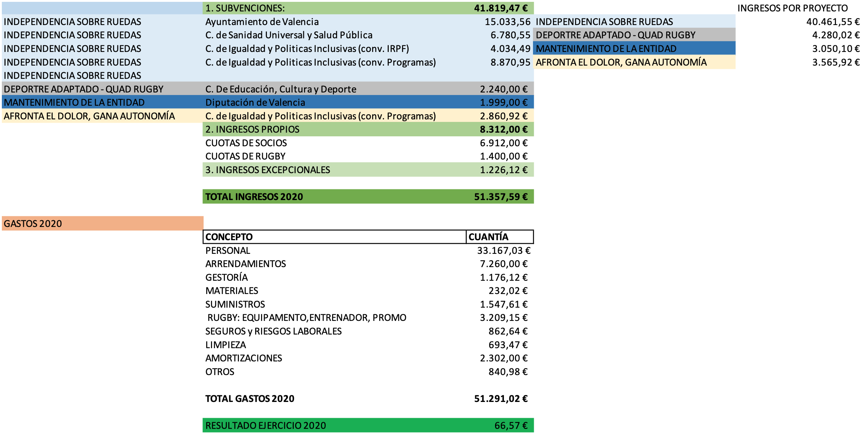This screenshot has height=434, width=868.
Task: Click the own income total 8.312,00 €
Action: coord(504,129)
